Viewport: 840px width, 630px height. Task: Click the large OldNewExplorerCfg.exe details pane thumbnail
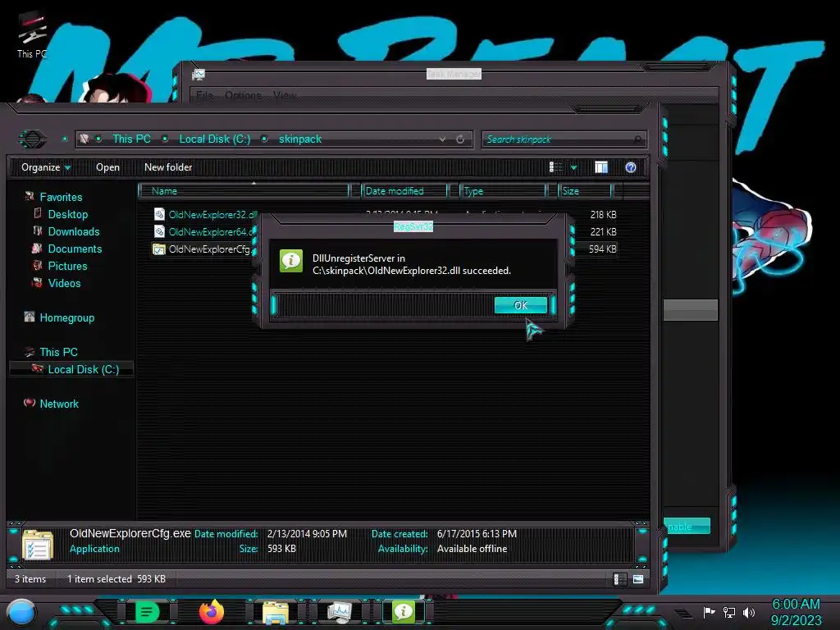(38, 545)
